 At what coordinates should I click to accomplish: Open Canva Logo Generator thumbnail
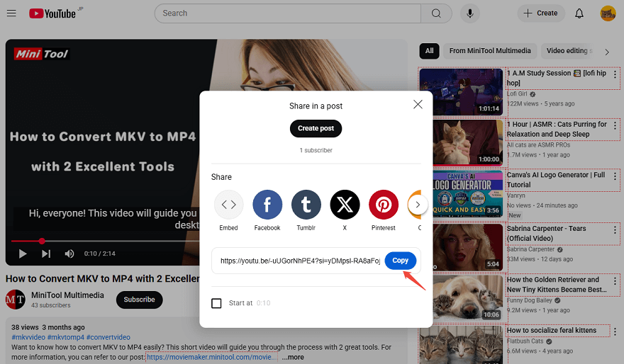click(x=467, y=193)
